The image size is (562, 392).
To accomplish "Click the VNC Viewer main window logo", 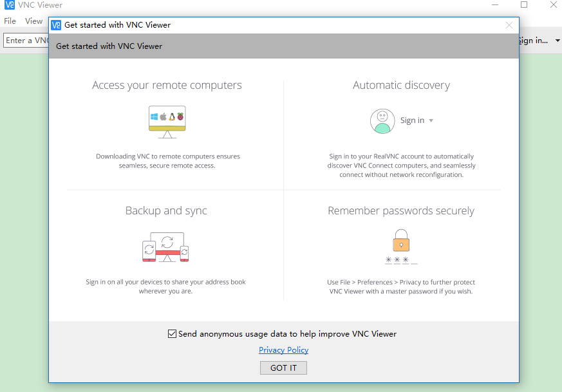I will coord(9,5).
